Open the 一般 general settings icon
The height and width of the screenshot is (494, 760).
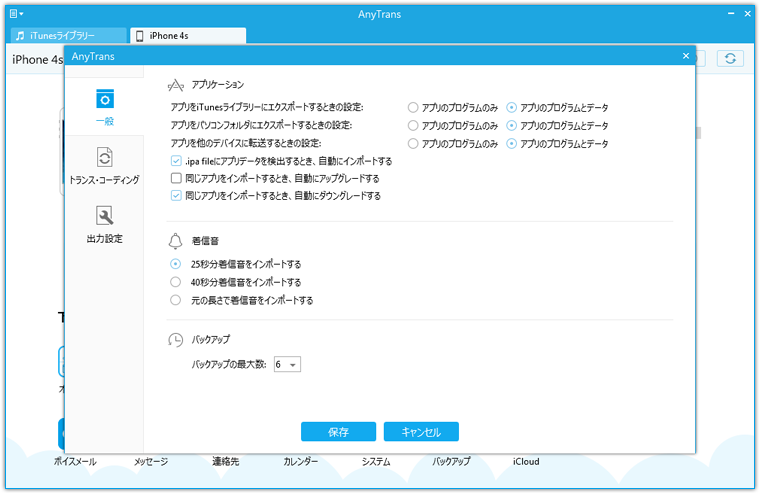click(x=105, y=99)
